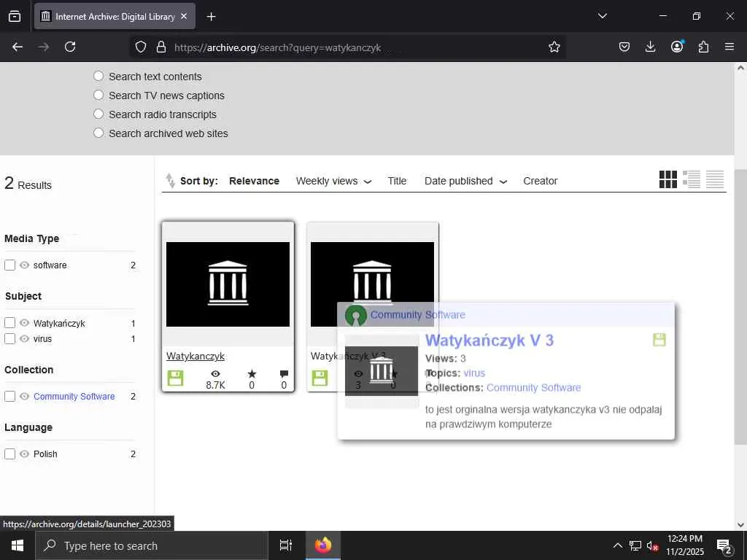This screenshot has width=747, height=560.
Task: Open Community Software link in Collection filter
Action: click(74, 396)
